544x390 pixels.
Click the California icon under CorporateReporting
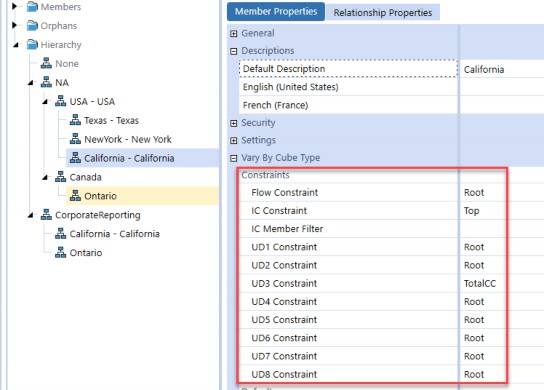[60, 234]
